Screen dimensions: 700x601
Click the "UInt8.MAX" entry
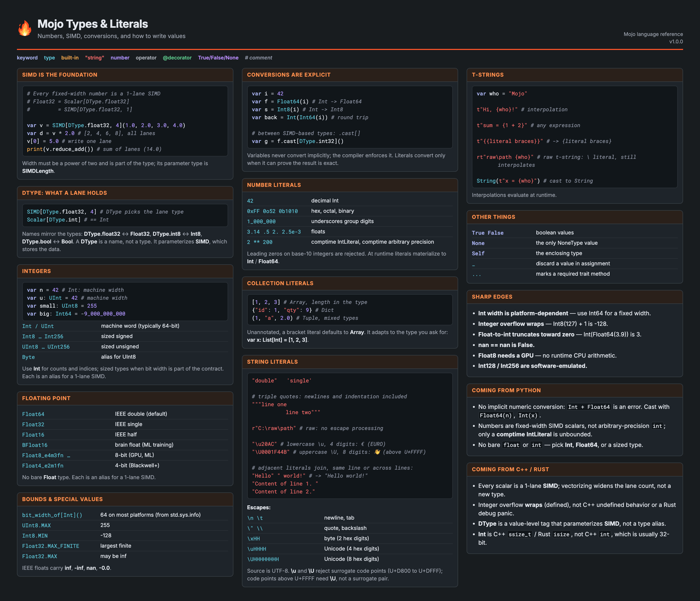pos(36,526)
